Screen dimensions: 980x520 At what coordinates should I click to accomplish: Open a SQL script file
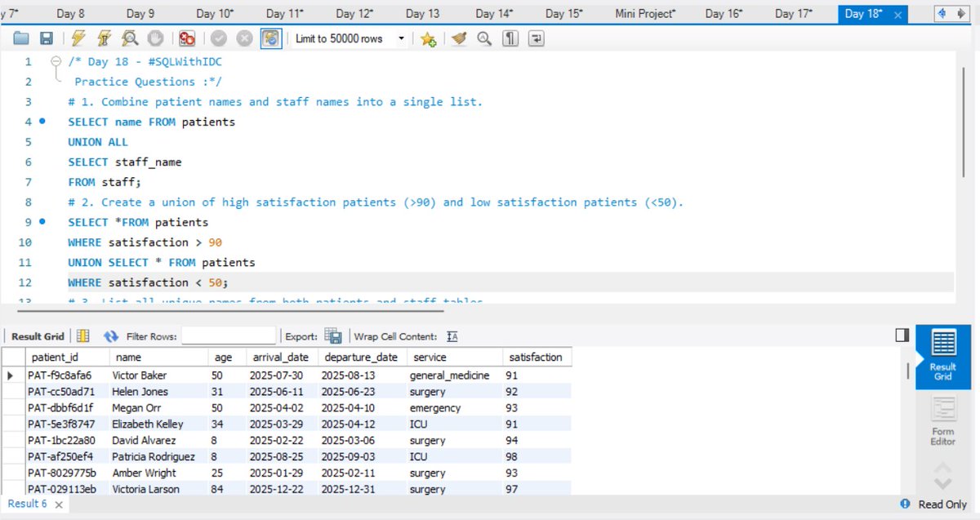21,38
